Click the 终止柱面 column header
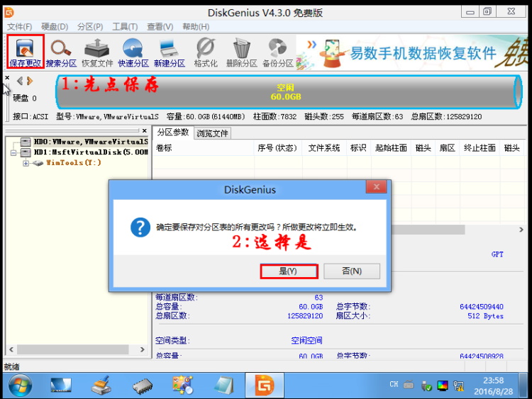Screen dimensions: 532x399 click(x=480, y=148)
